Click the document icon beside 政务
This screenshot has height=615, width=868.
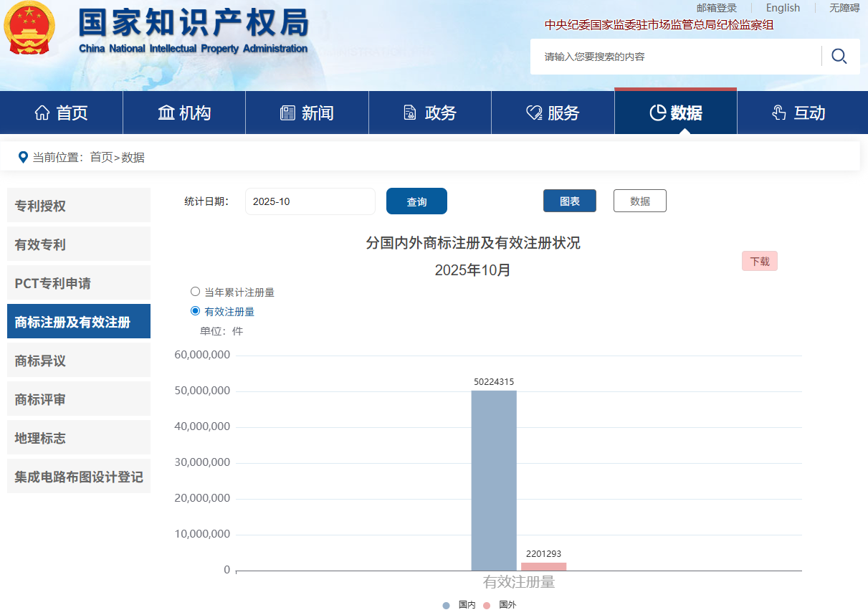coord(410,113)
